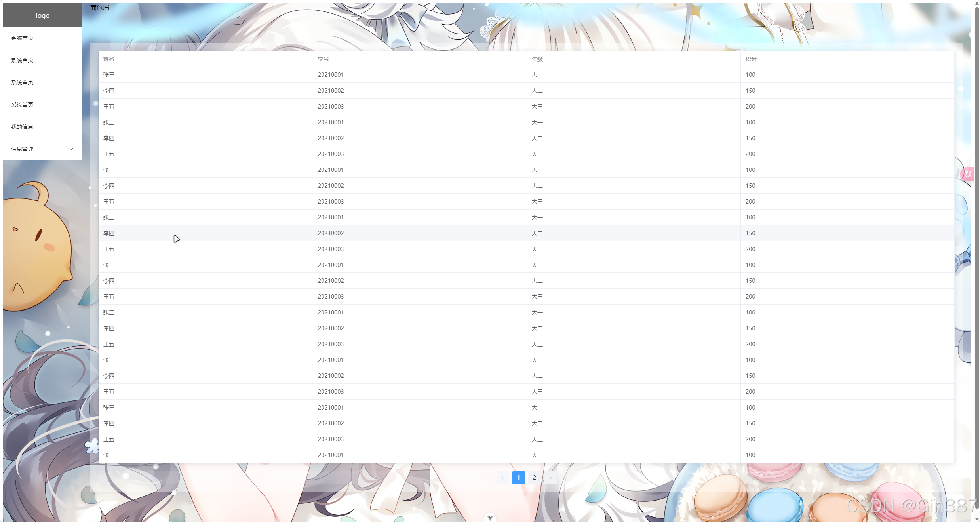Click the 积分 column header
Viewport: 980px width, 522px height.
point(751,59)
